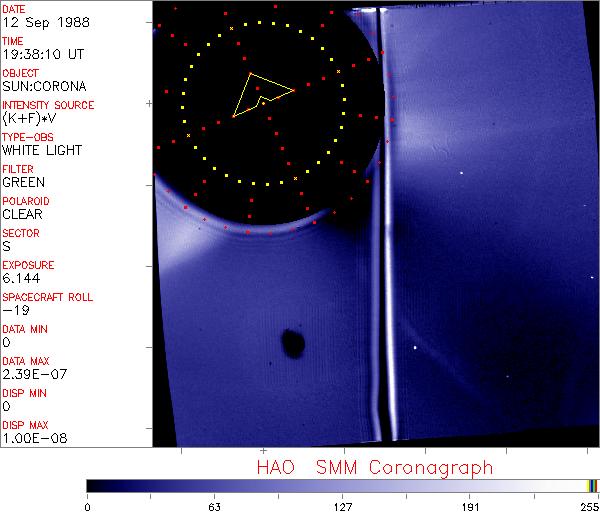
Task: Click the yellow dotted solar limb circle
Action: [343, 100]
